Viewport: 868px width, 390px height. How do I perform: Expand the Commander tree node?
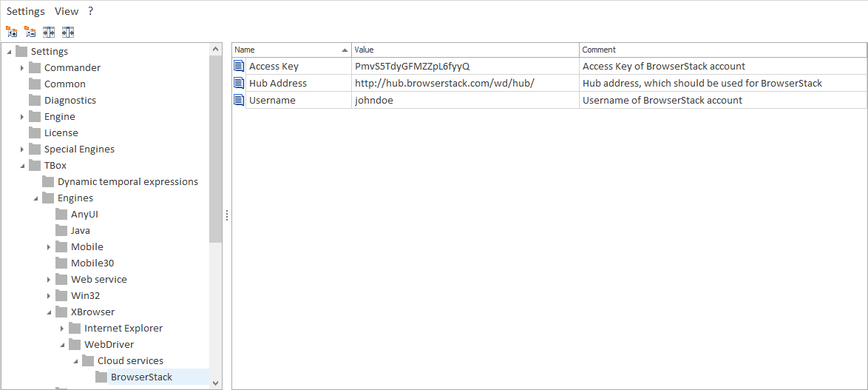(x=22, y=68)
